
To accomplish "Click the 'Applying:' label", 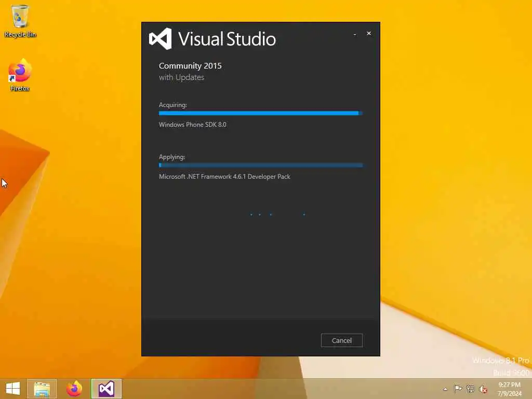I will tap(171, 157).
